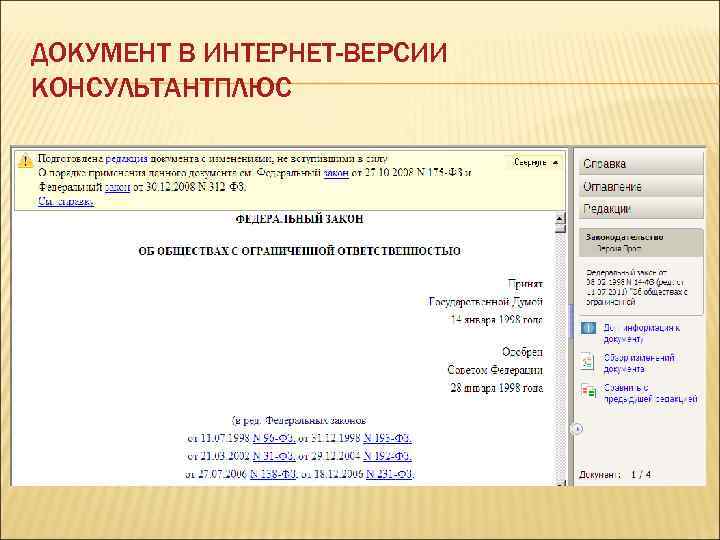Image resolution: width=720 pixels, height=540 pixels.
Task: Open the закон link dated 27.10.2008
Action: coord(336,173)
